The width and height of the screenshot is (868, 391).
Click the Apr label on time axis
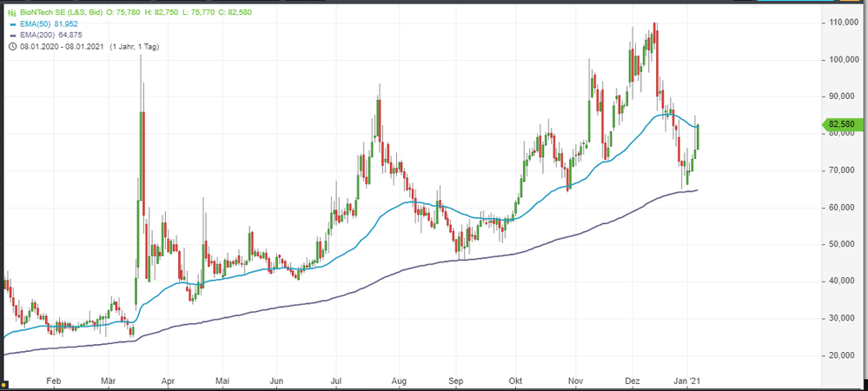click(x=169, y=381)
